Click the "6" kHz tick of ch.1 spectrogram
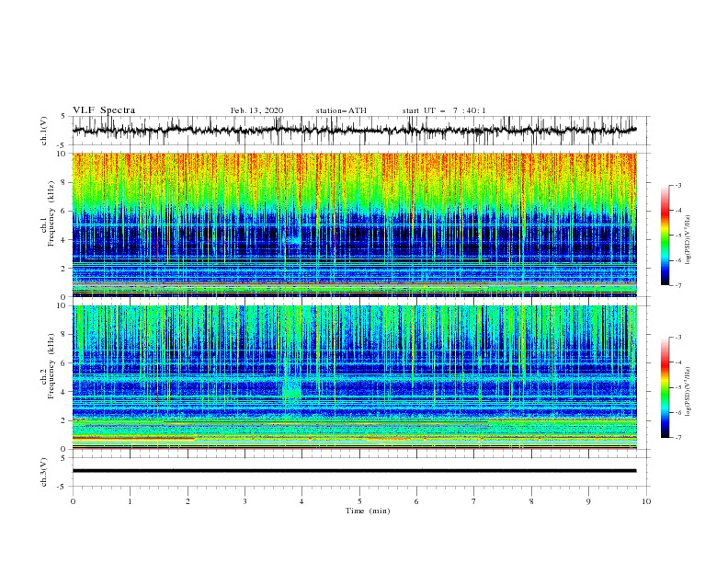The height and width of the screenshot is (563, 728). [x=64, y=211]
